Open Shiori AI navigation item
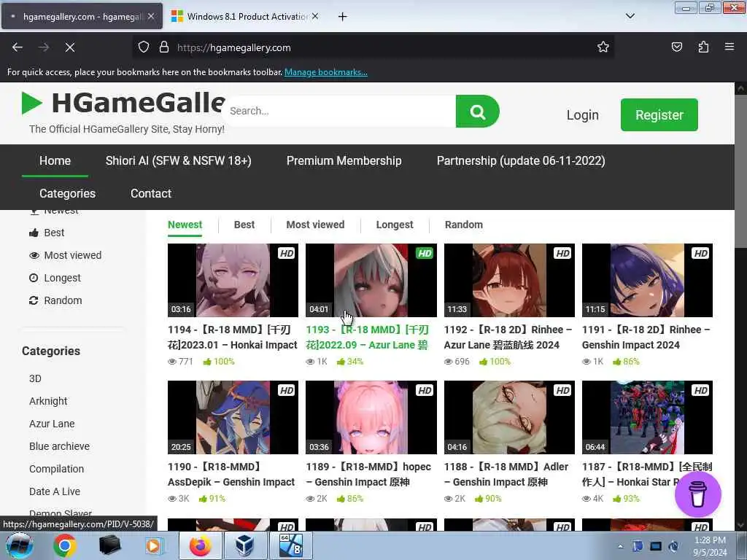 [178, 161]
